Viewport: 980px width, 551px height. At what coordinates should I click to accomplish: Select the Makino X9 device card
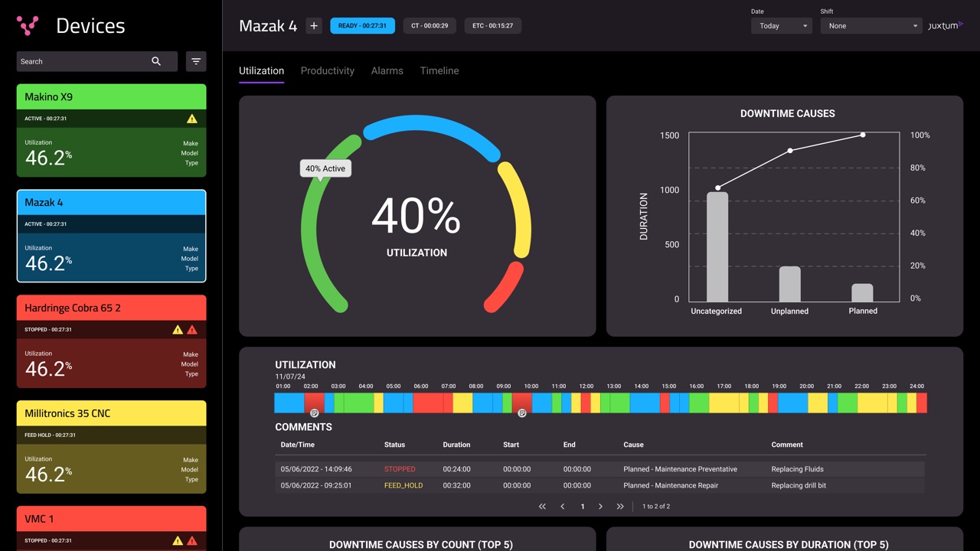(x=111, y=130)
